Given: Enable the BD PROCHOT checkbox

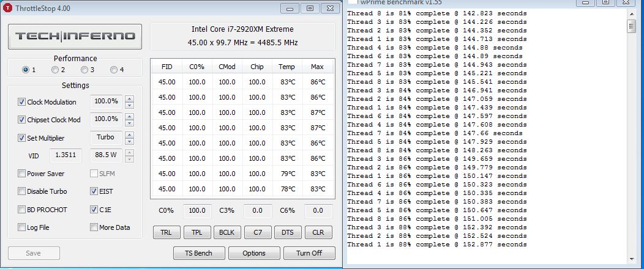Looking at the screenshot, I should [21, 210].
